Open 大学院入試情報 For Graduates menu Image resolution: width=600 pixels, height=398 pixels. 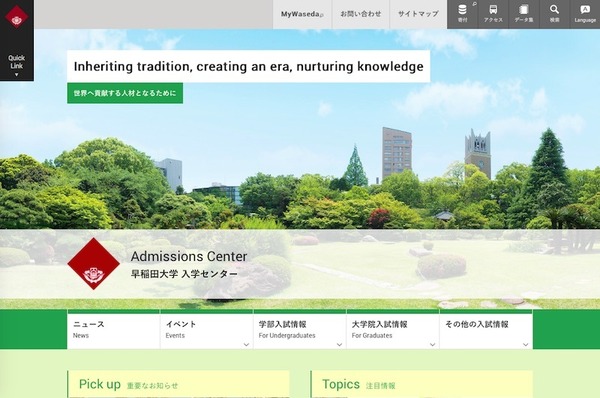(x=393, y=329)
